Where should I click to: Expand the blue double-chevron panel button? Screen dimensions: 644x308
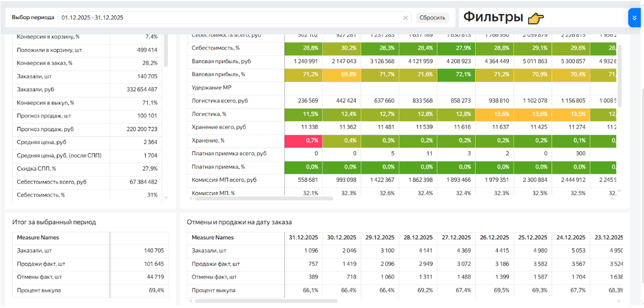pos(634,17)
